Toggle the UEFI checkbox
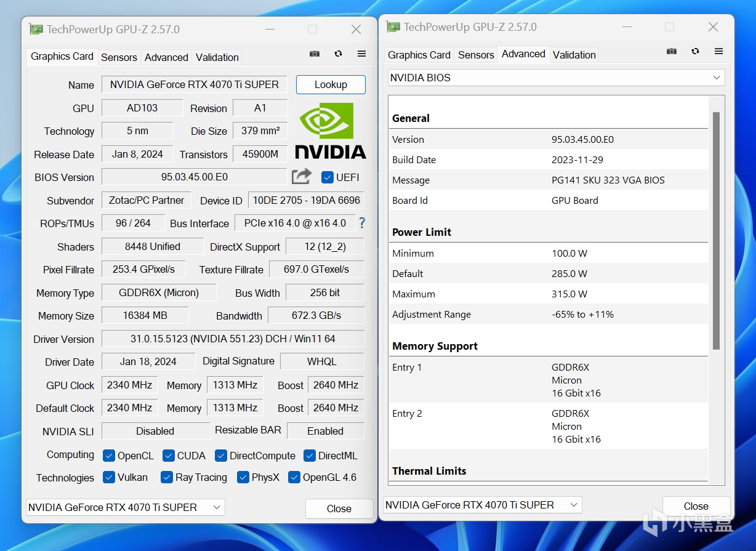Image resolution: width=756 pixels, height=551 pixels. pos(328,177)
